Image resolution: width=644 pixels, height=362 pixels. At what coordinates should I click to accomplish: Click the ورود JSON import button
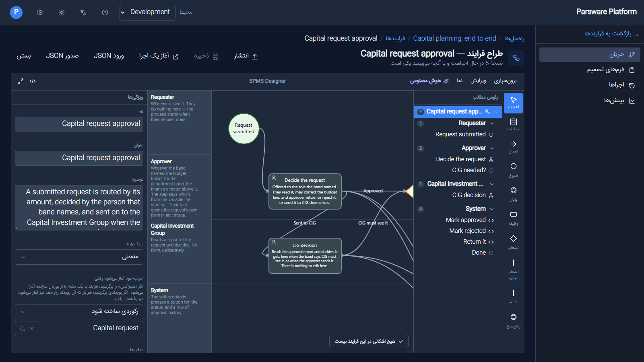click(109, 56)
